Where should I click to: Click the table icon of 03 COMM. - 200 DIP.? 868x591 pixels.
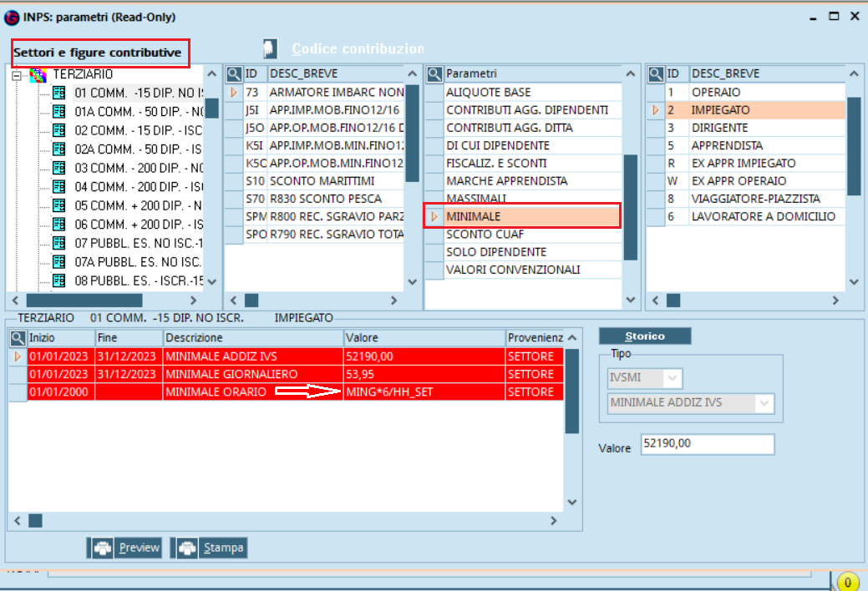click(x=59, y=168)
